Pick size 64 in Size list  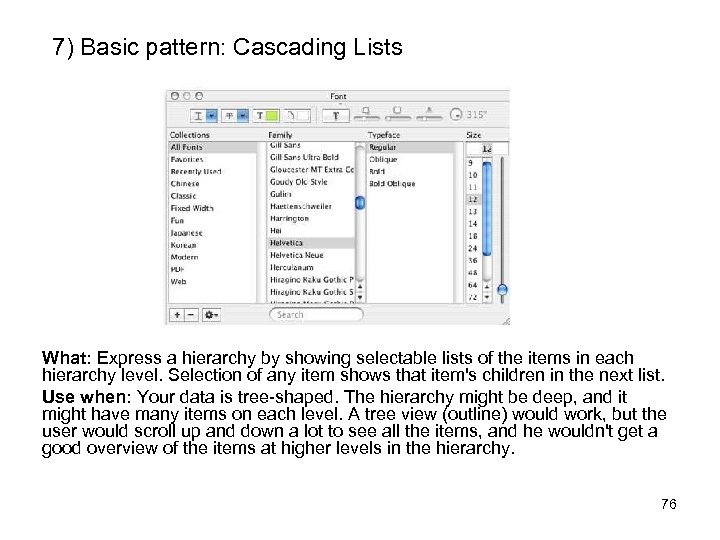[x=473, y=285]
